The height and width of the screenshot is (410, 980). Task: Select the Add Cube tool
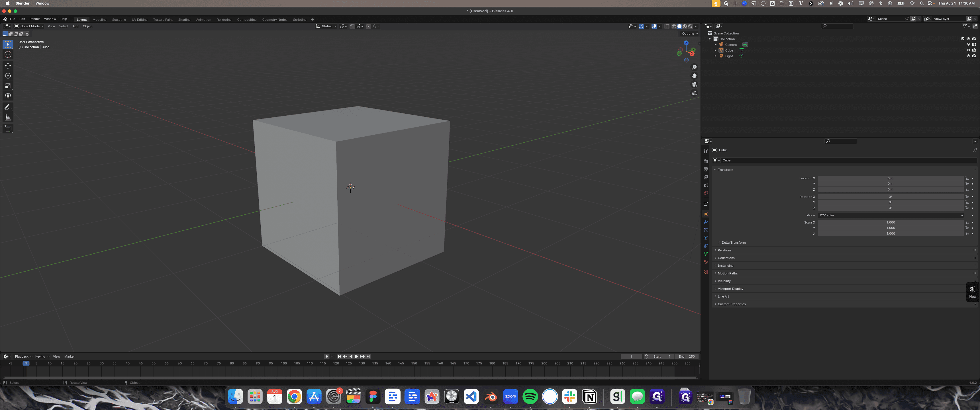click(x=8, y=129)
